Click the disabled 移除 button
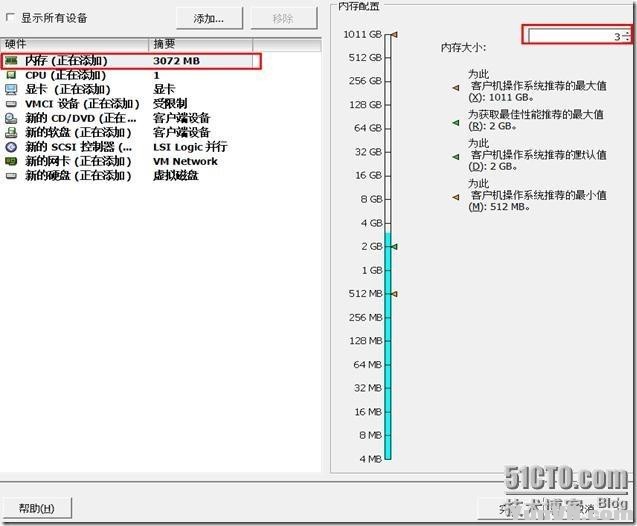The height and width of the screenshot is (526, 637). (x=284, y=19)
